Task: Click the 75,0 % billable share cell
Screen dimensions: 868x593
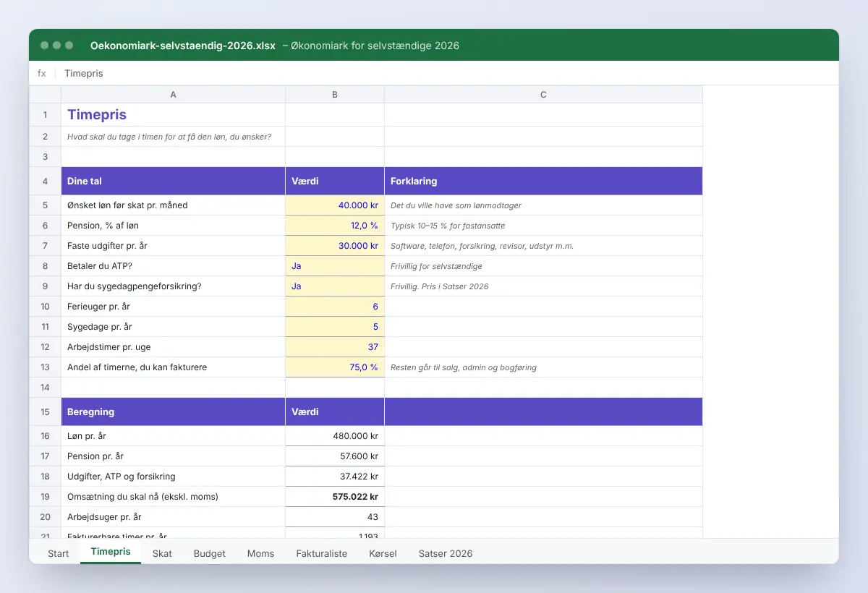Action: point(335,367)
